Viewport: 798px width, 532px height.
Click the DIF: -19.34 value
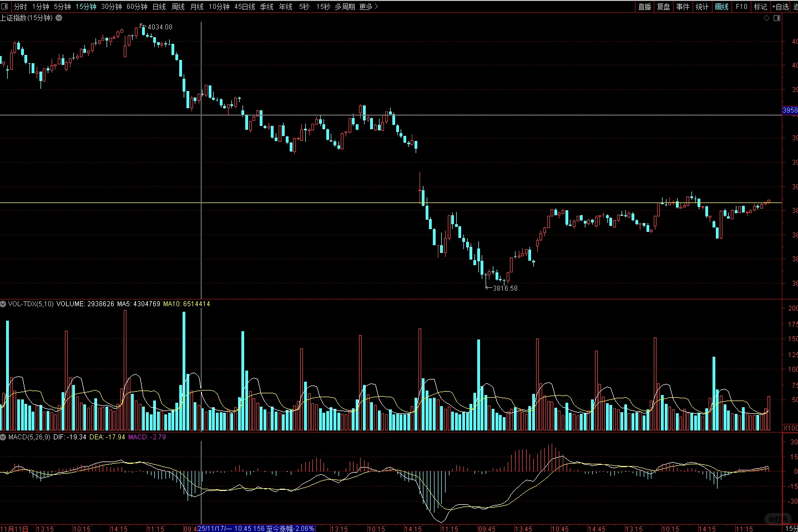pyautogui.click(x=70, y=437)
